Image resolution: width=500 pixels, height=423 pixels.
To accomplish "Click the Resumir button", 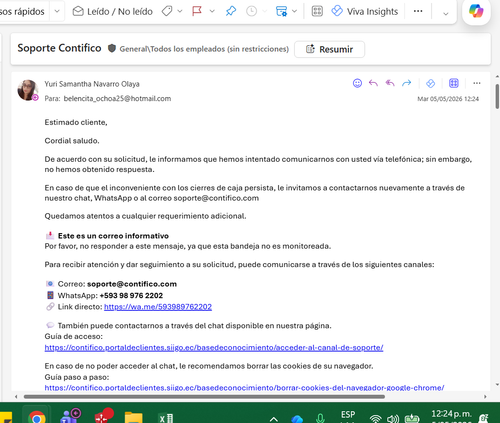I will point(329,49).
